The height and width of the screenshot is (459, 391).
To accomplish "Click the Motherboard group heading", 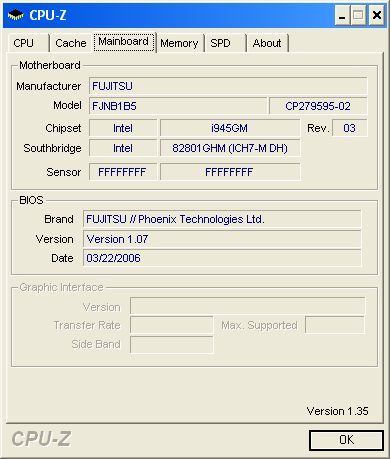I will [50, 65].
